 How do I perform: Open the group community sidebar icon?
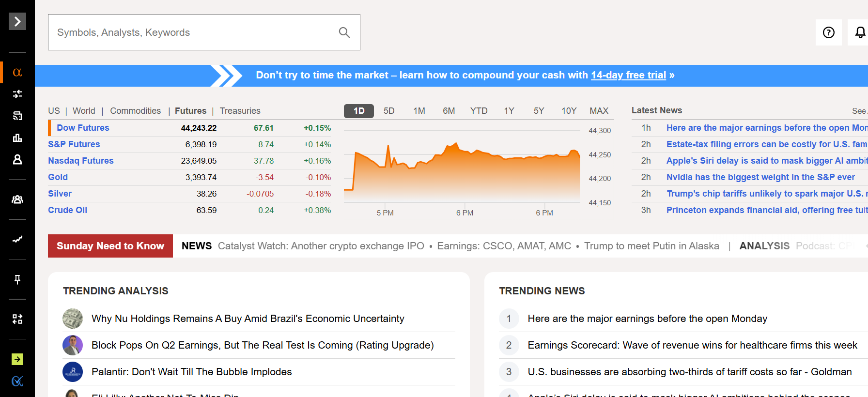pos(17,199)
